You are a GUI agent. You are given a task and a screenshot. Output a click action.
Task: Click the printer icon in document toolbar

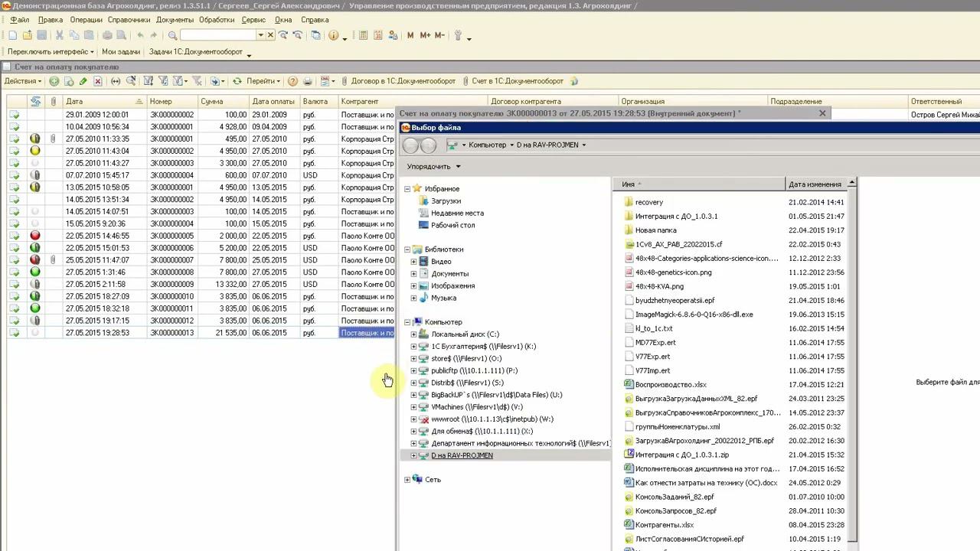click(x=308, y=81)
